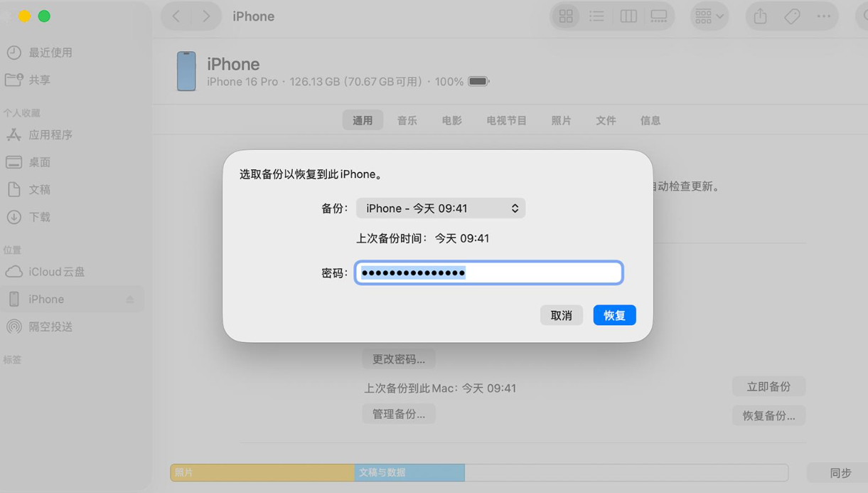This screenshot has height=493, width=868.
Task: Switch to list view
Action: 596,16
